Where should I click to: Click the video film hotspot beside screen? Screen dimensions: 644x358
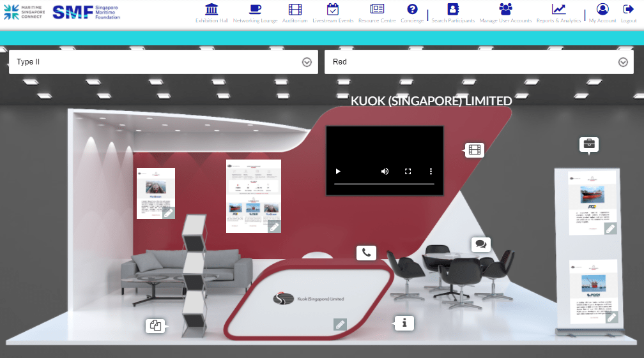(474, 150)
